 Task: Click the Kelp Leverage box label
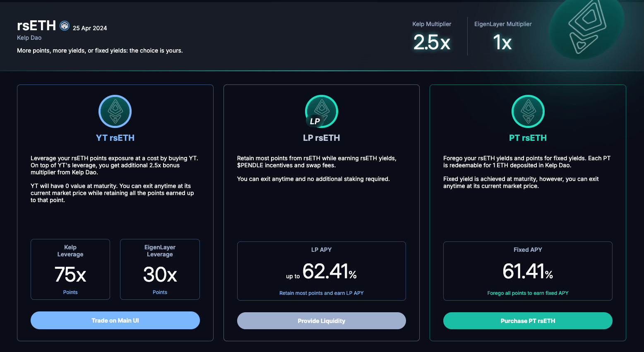[x=70, y=251]
